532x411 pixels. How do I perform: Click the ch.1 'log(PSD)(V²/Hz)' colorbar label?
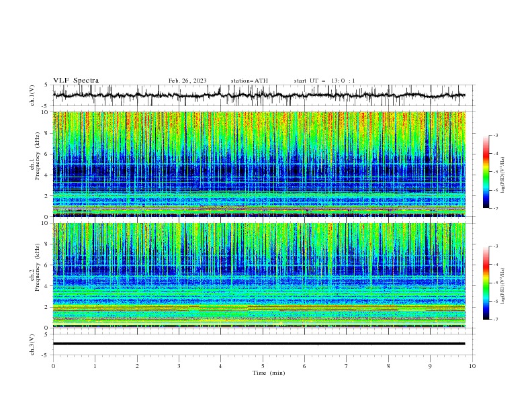[502, 175]
